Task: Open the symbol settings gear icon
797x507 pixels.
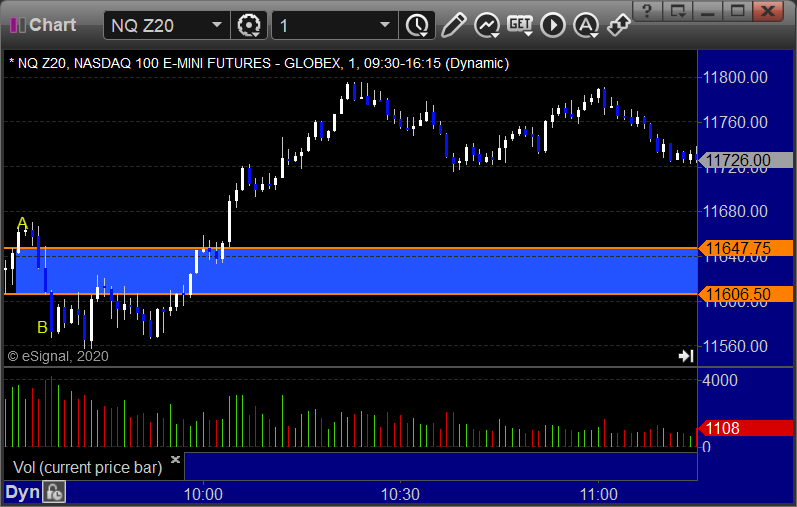Action: pos(249,25)
